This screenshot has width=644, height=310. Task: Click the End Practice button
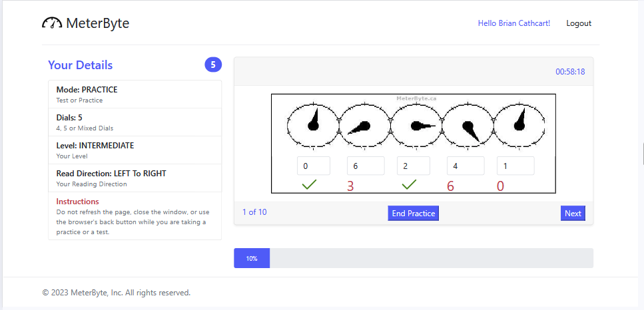[413, 214]
